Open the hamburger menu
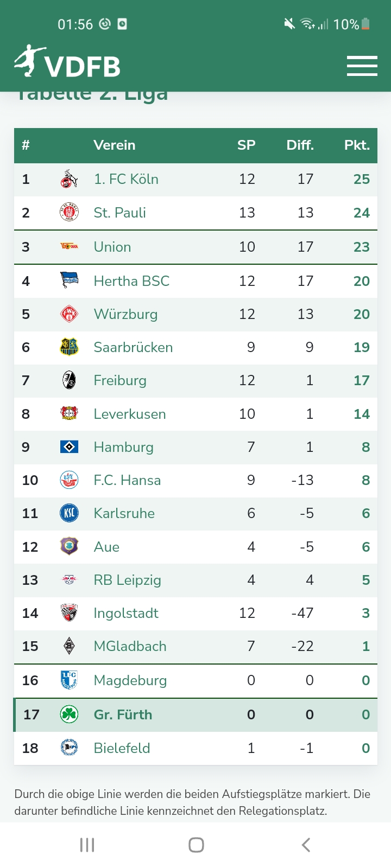The height and width of the screenshot is (868, 391). [x=362, y=66]
